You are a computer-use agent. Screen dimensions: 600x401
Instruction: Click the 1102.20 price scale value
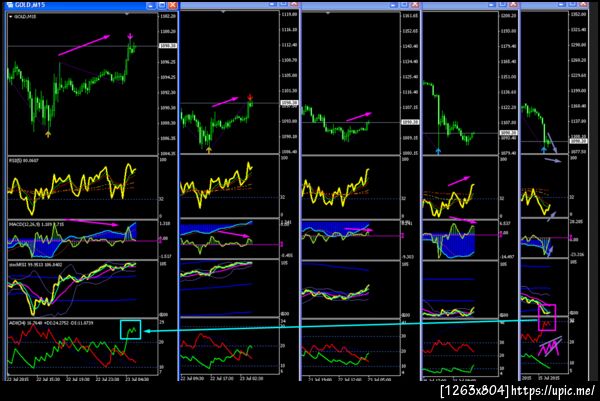[x=168, y=16]
